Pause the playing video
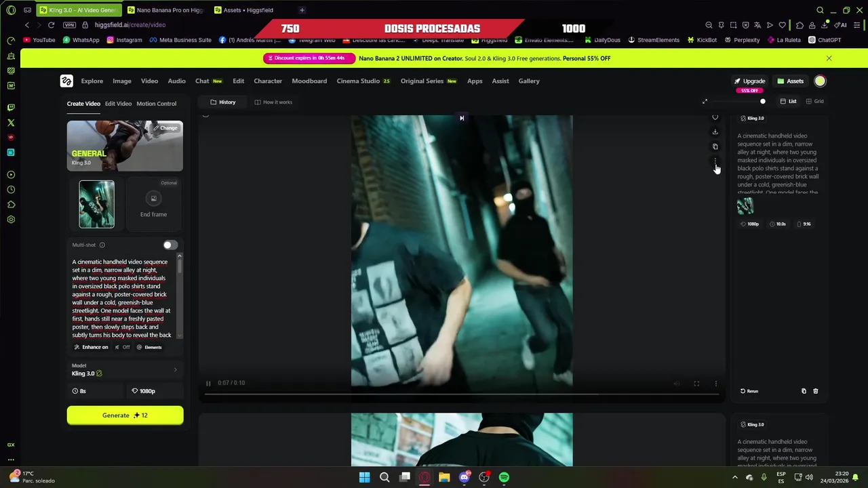868x488 pixels. [x=208, y=384]
